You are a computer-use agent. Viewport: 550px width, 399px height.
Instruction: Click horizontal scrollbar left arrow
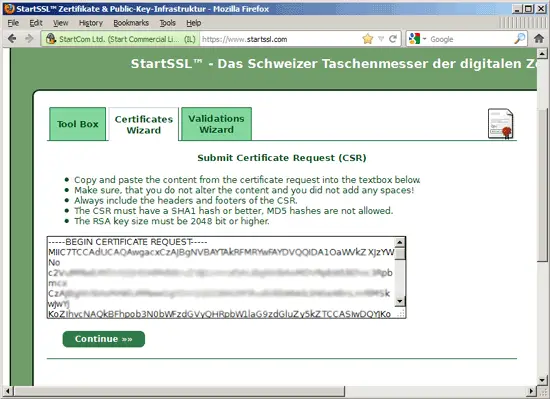(x=7, y=391)
